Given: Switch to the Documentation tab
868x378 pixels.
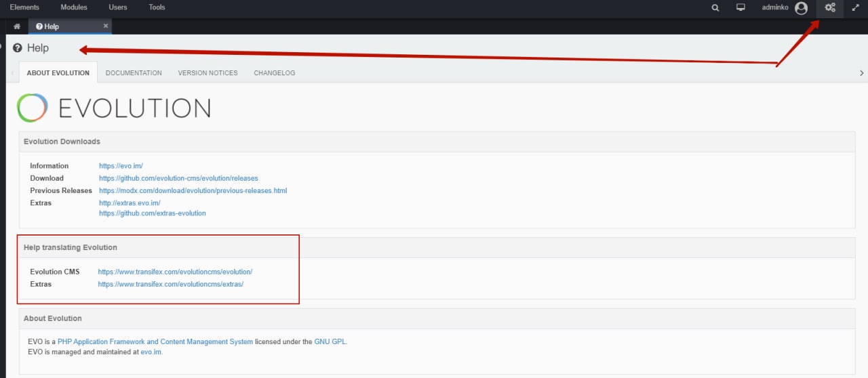Looking at the screenshot, I should point(134,72).
